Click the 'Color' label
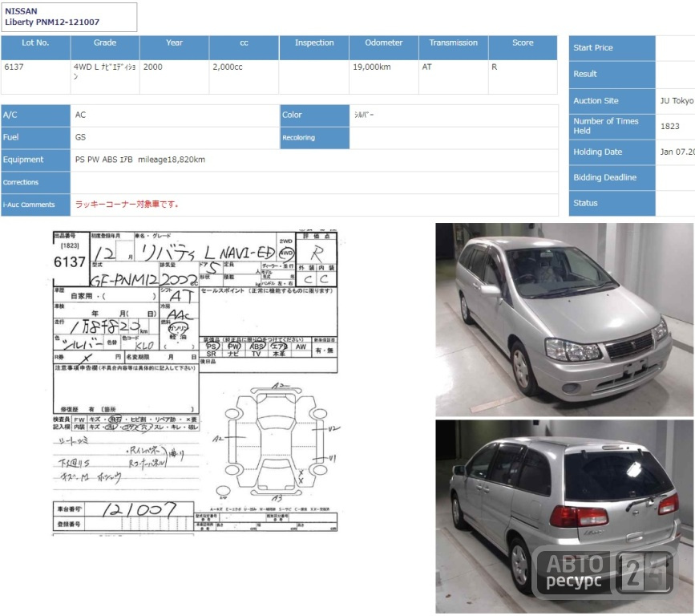The width and height of the screenshot is (695, 616). click(x=315, y=115)
